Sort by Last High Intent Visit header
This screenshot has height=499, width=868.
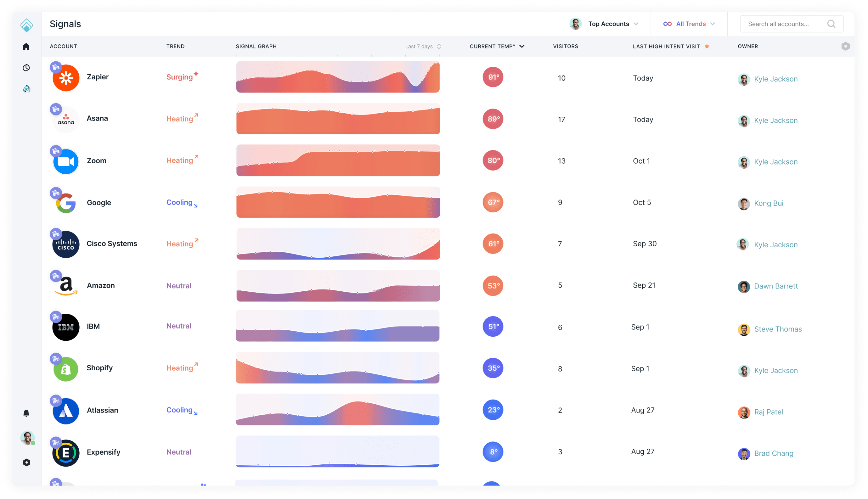[x=666, y=46]
